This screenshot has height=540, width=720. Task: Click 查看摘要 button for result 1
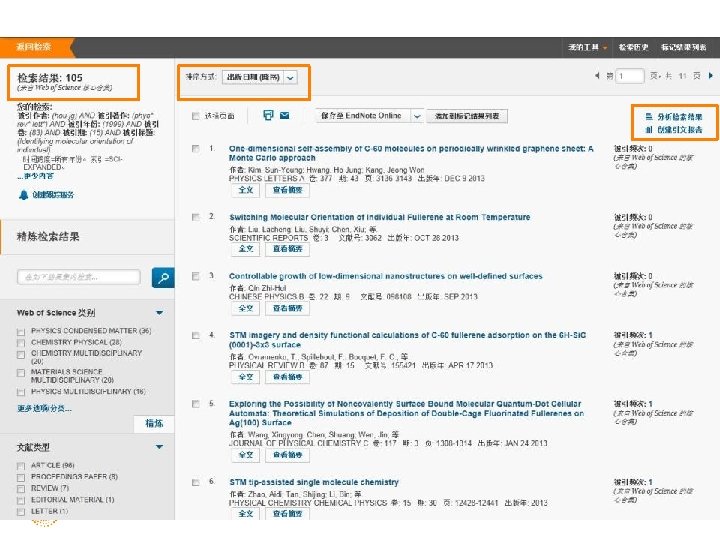click(287, 190)
